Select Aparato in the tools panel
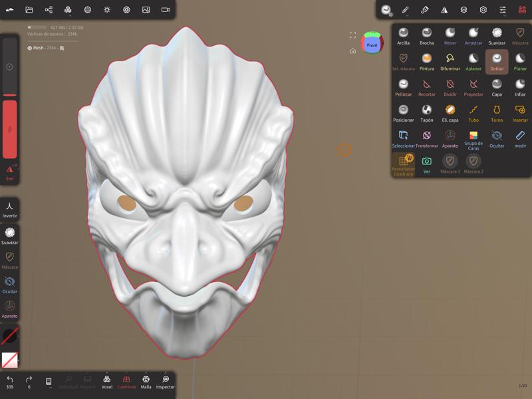532x399 pixels. (450, 139)
